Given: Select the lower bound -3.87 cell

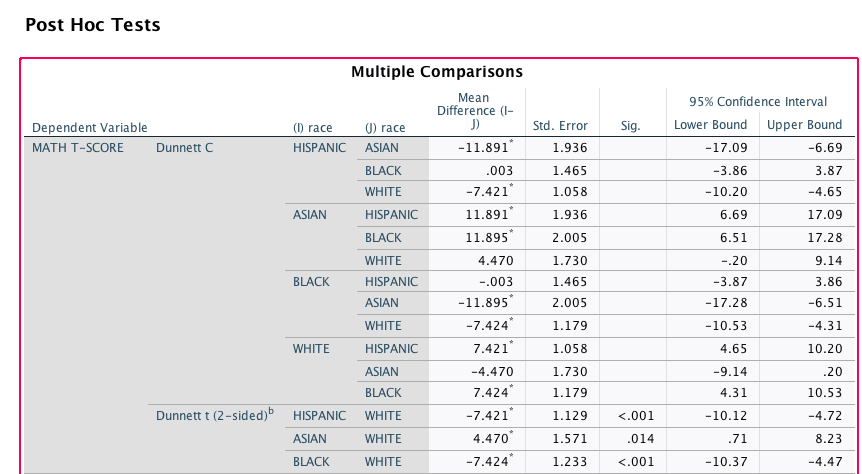Looking at the screenshot, I should click(730, 282).
